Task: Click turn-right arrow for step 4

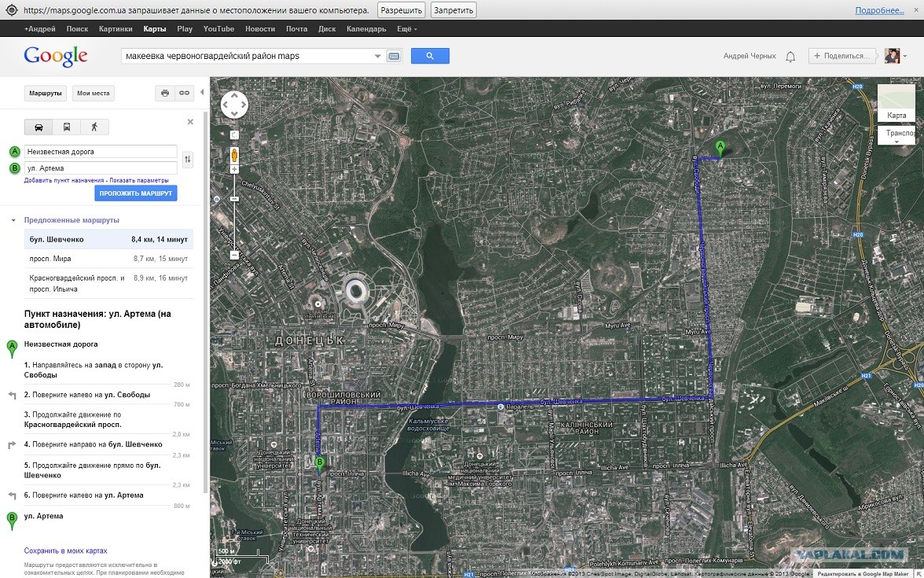Action: (x=12, y=445)
